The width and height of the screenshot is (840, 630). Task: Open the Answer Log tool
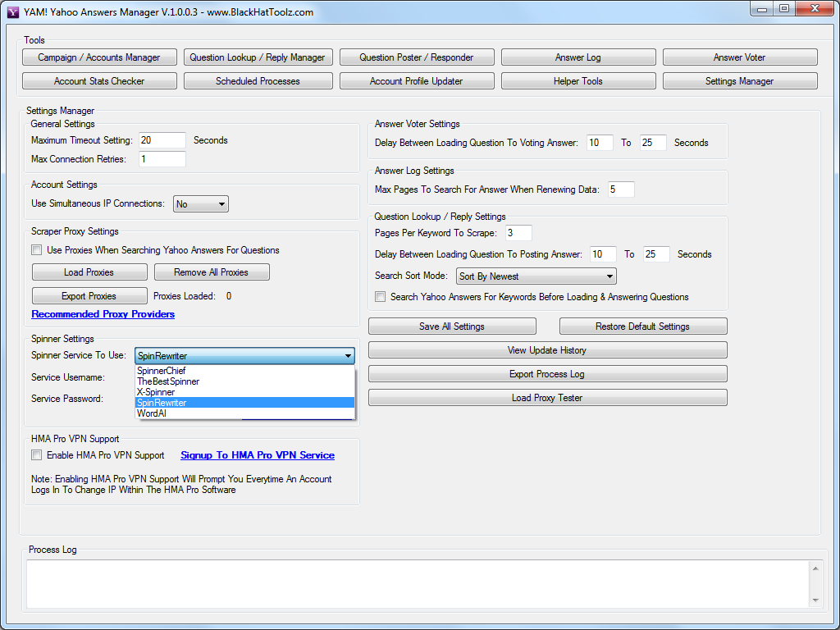578,57
